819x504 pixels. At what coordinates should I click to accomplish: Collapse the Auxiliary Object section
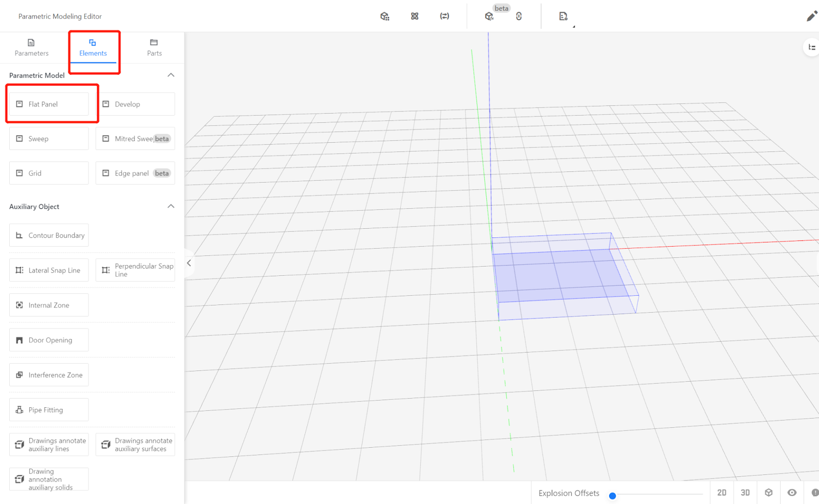tap(171, 206)
